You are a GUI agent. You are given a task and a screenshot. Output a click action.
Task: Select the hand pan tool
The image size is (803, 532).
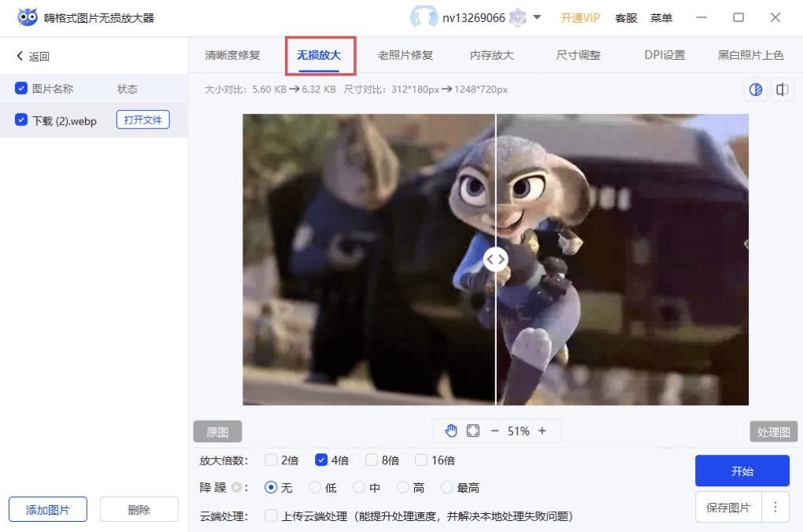451,430
